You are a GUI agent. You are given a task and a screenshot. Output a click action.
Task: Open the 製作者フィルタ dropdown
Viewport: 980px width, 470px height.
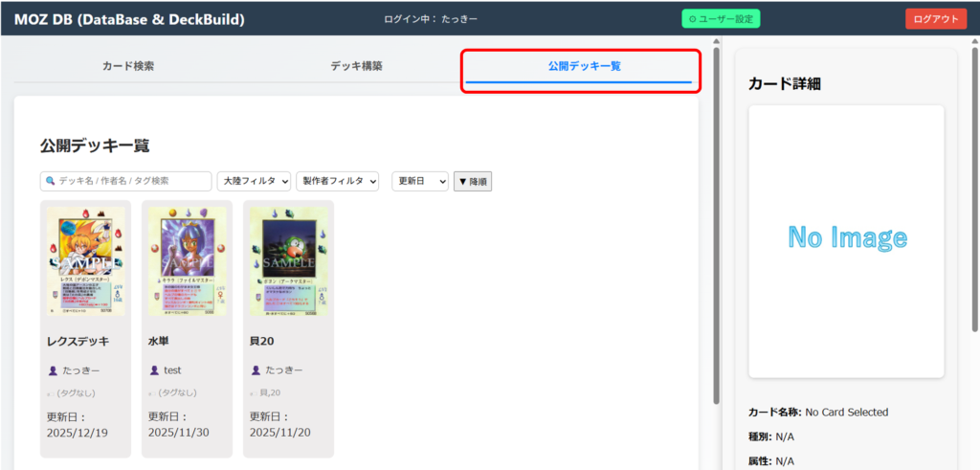pos(338,181)
